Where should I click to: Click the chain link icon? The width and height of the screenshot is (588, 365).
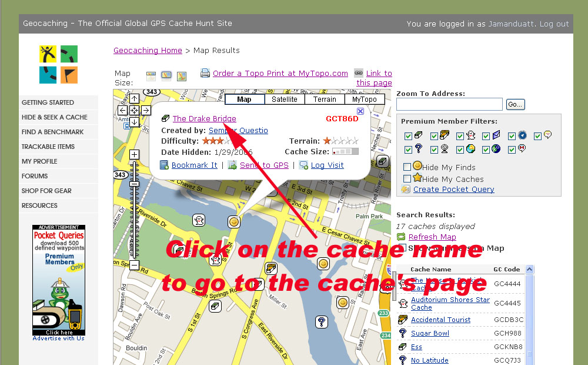[359, 72]
